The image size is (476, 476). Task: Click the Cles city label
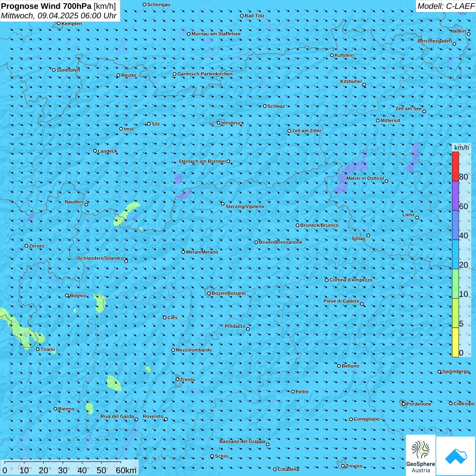point(172,318)
